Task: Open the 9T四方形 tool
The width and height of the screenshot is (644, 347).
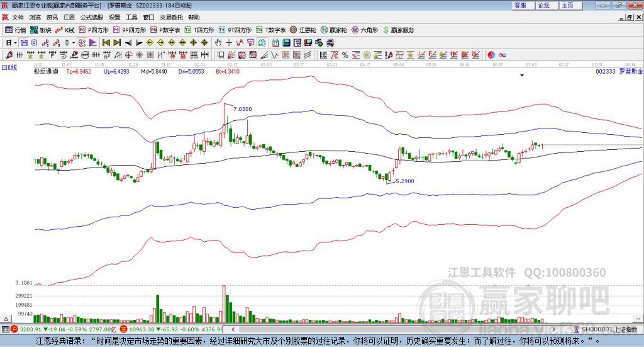Action: coord(235,30)
